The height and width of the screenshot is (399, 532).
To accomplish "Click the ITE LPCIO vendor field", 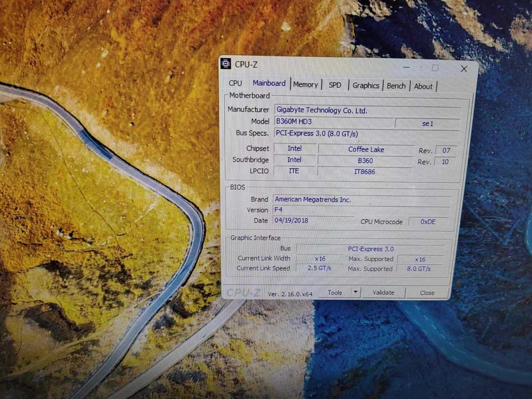I will click(294, 170).
